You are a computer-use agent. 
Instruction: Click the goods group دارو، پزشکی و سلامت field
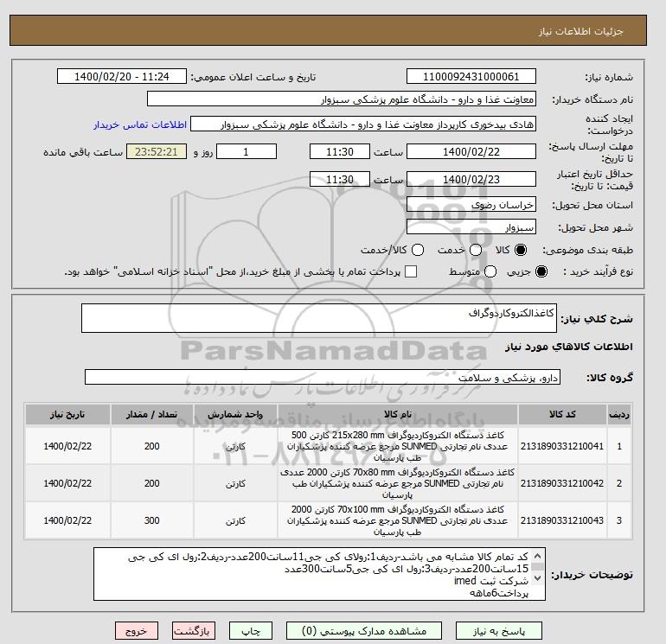tap(323, 377)
